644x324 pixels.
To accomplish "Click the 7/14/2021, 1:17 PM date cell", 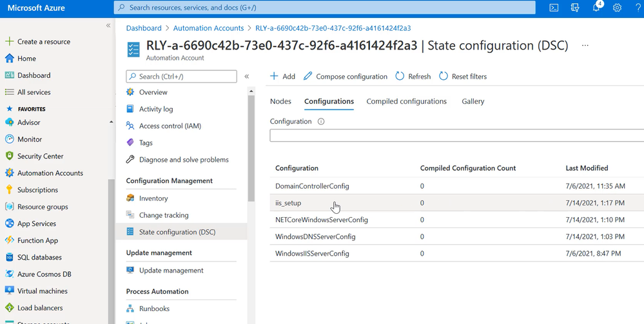I will 595,203.
